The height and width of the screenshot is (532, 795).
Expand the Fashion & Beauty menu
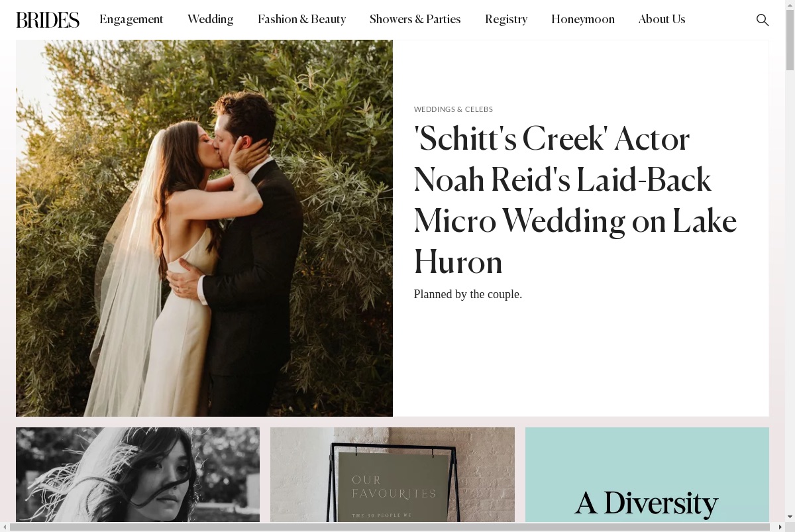pos(301,20)
